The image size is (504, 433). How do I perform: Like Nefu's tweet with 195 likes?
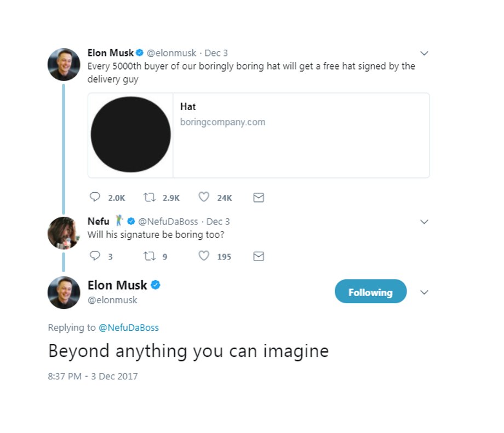pos(203,256)
